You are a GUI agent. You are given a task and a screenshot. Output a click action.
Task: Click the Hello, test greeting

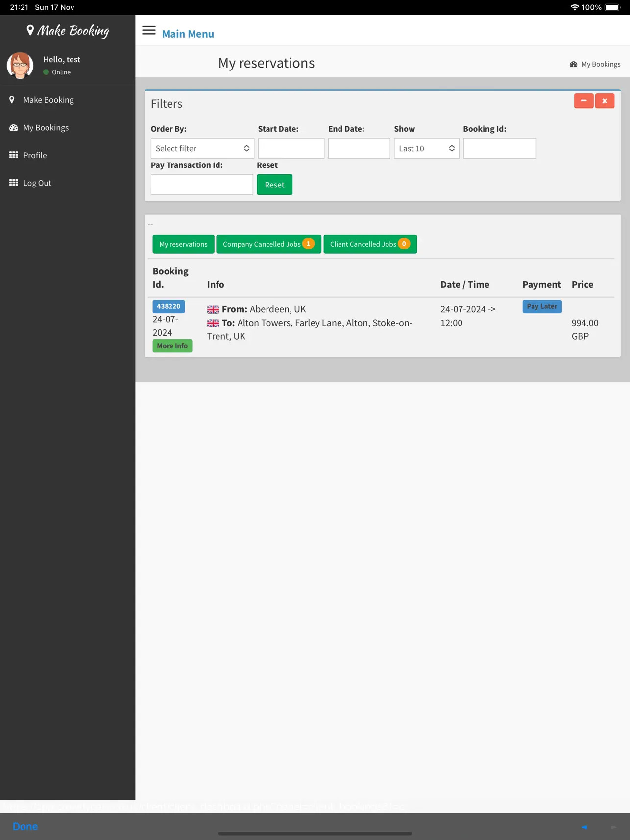[62, 59]
